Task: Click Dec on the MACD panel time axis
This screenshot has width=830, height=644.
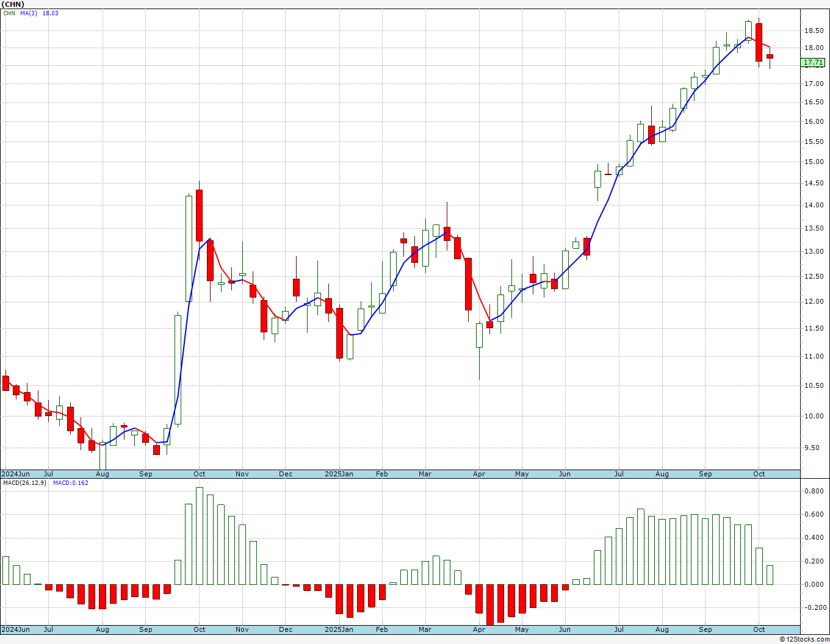Action: (x=286, y=629)
